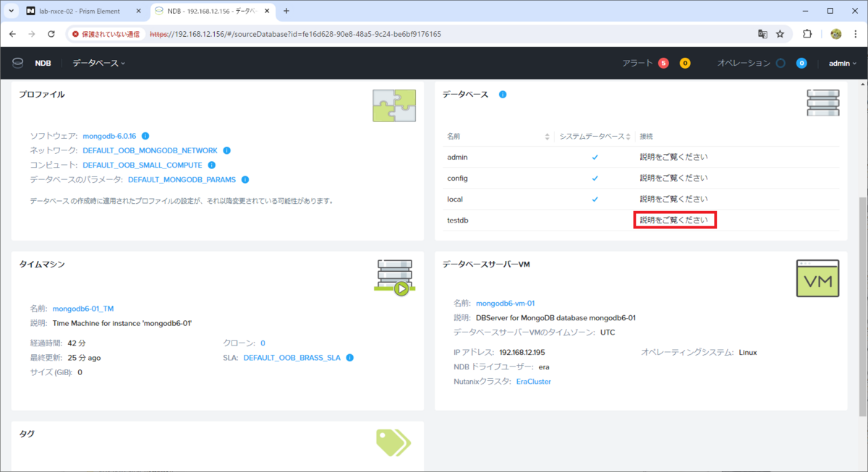Open the mongodb6-01_TM time machine link
This screenshot has height=472, width=868.
83,309
